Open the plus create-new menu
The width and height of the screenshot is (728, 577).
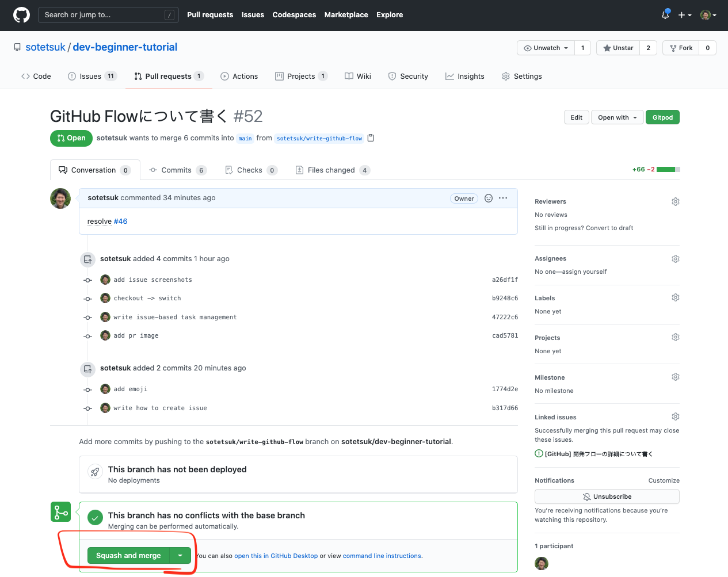(684, 15)
